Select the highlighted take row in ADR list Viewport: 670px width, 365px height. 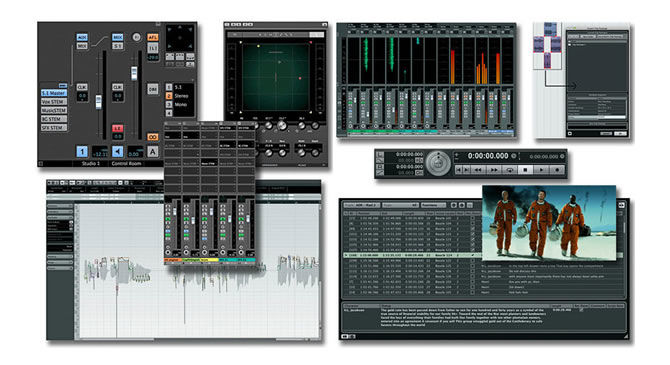coord(413,255)
